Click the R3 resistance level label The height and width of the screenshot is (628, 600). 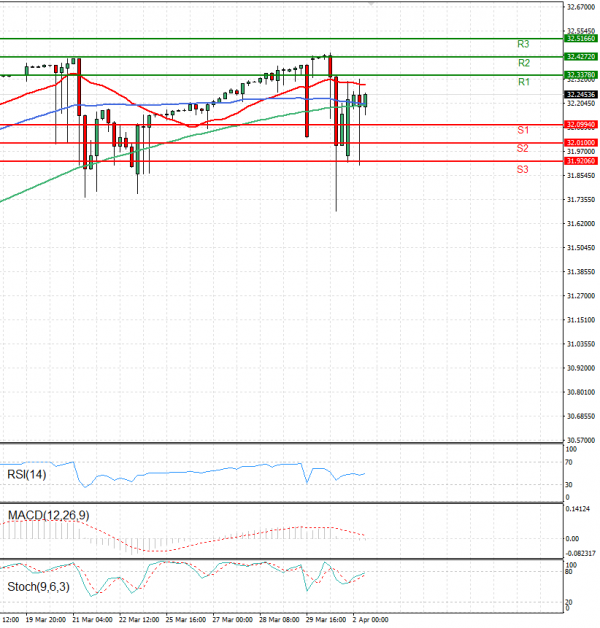pyautogui.click(x=523, y=44)
